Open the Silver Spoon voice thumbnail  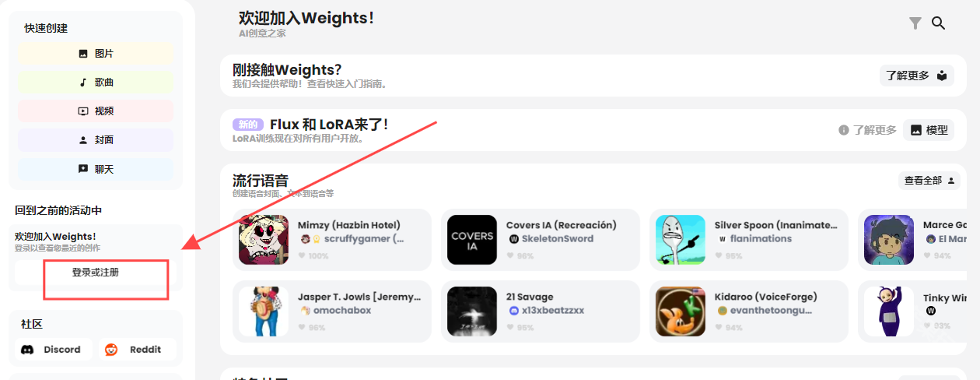pos(681,240)
